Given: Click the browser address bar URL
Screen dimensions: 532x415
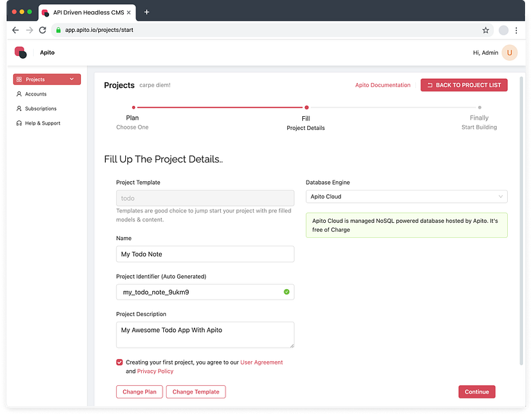Looking at the screenshot, I should (99, 30).
